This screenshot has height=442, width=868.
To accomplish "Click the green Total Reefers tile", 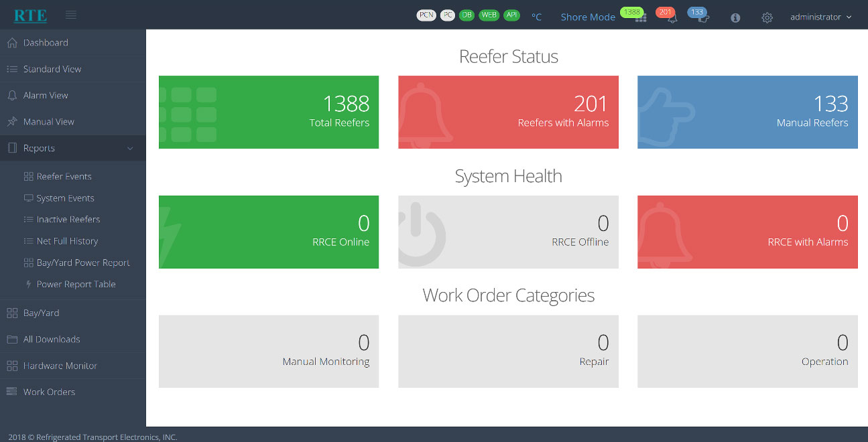I will pyautogui.click(x=268, y=112).
